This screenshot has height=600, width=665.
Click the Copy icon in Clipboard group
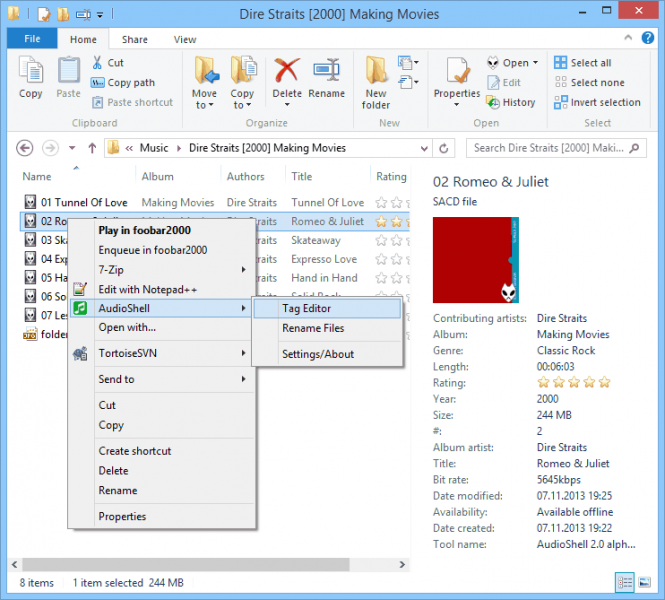click(x=31, y=70)
